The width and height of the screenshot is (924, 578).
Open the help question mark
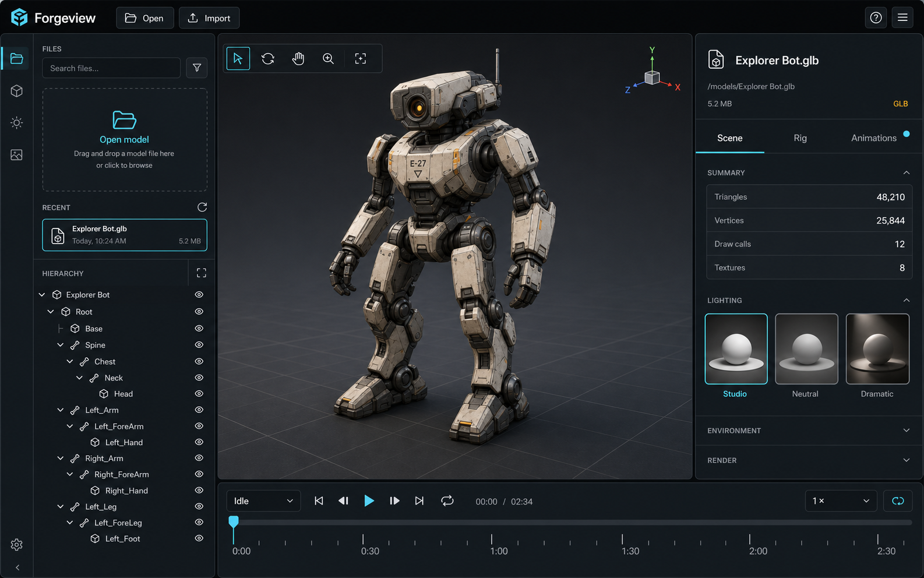tap(876, 17)
